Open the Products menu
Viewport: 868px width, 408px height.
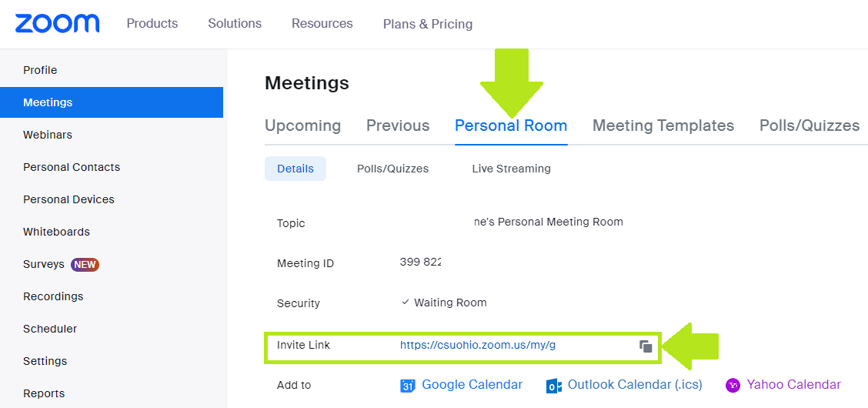152,23
